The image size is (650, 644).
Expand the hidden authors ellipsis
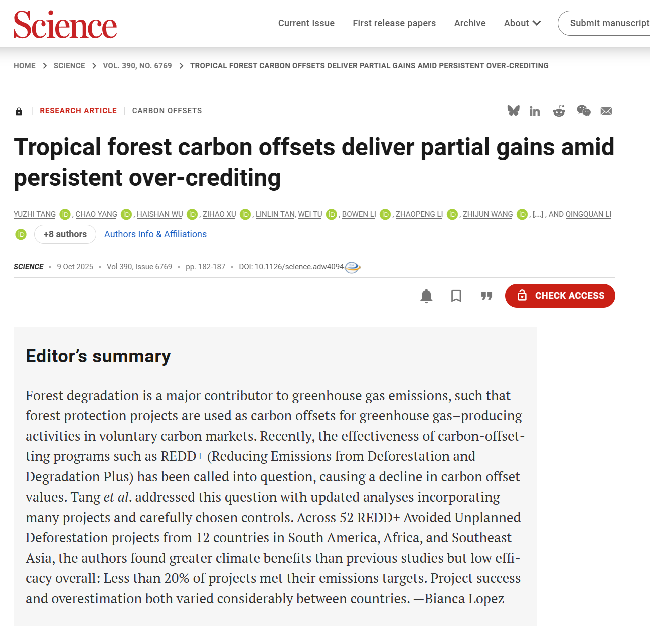(538, 214)
